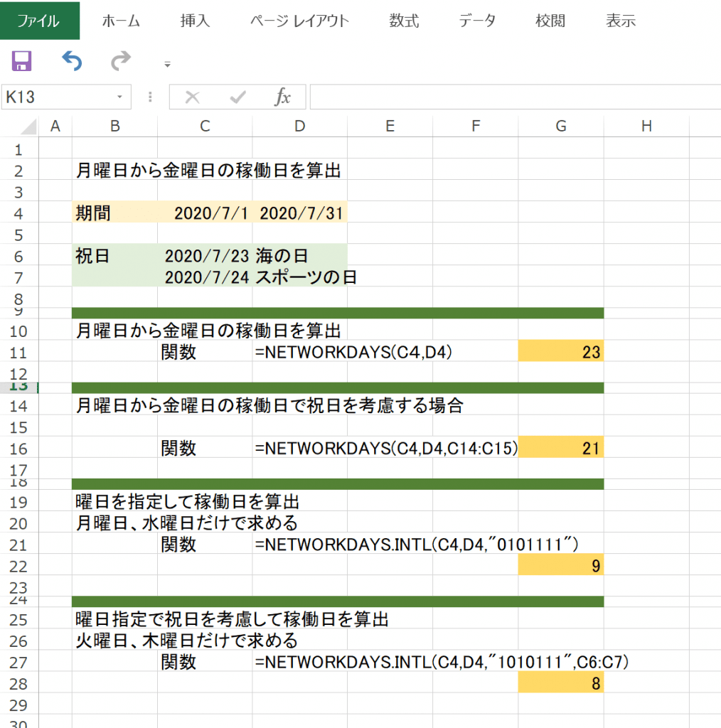Open the ファイル tab
Image resolution: width=721 pixels, height=728 pixels.
click(40, 21)
